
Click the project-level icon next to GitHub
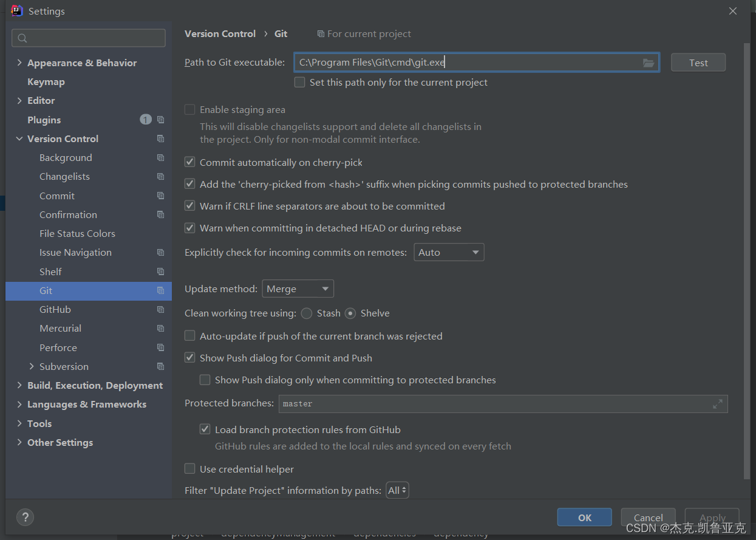click(x=160, y=309)
